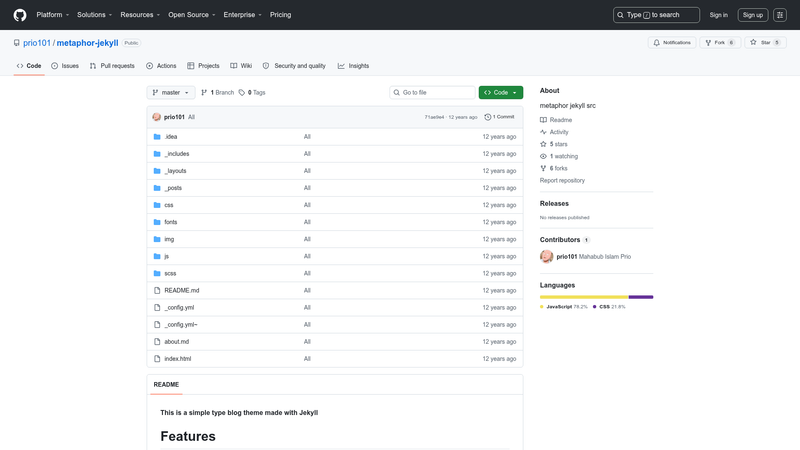Select the README tab

(x=166, y=385)
